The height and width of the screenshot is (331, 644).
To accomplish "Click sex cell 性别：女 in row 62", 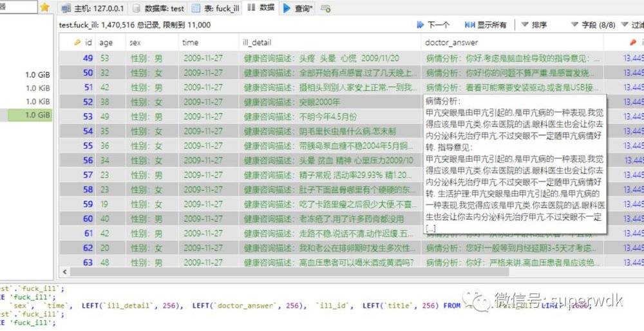I will [152, 248].
